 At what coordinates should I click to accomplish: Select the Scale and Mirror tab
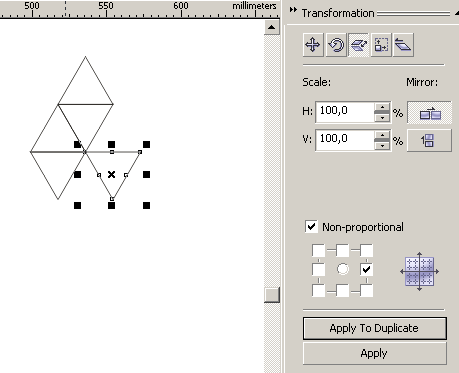tap(358, 45)
